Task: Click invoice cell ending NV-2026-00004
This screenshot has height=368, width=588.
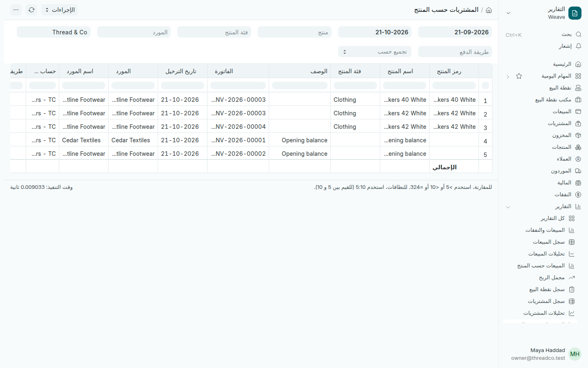Action: [238, 127]
